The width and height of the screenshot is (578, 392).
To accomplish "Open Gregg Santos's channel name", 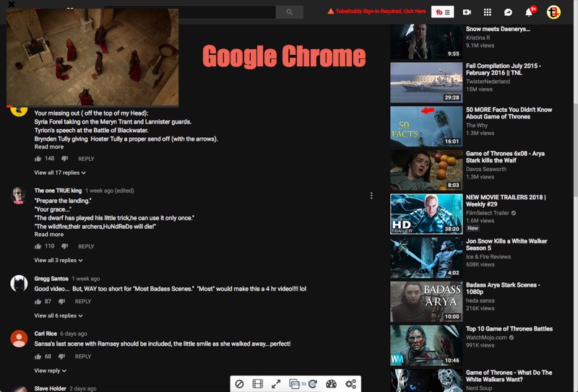I will [x=51, y=279].
